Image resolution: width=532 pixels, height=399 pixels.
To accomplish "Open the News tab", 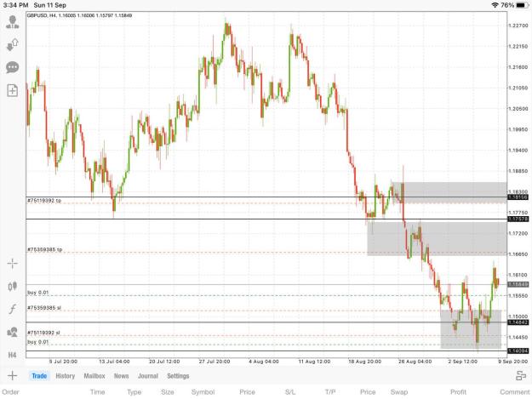I will click(x=121, y=376).
